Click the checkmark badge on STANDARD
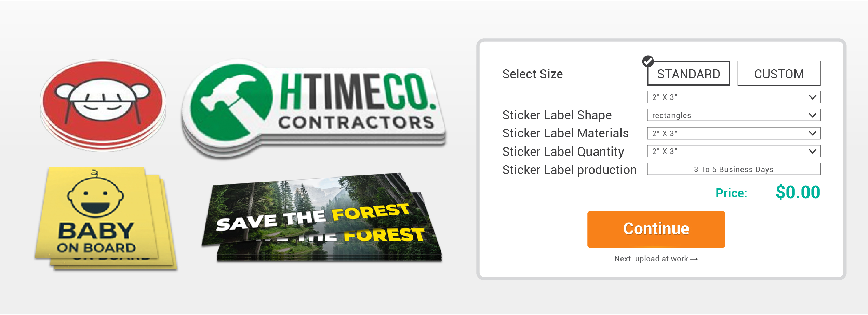 click(648, 62)
